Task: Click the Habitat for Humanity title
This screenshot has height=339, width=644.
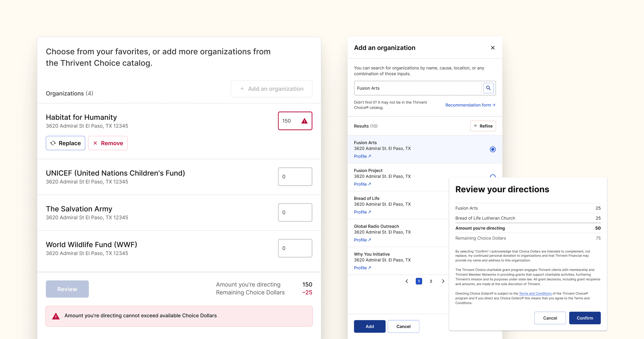Action: [x=81, y=117]
